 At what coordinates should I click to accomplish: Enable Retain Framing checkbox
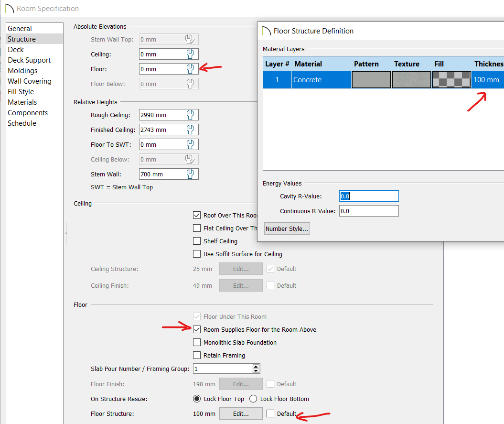pos(197,355)
